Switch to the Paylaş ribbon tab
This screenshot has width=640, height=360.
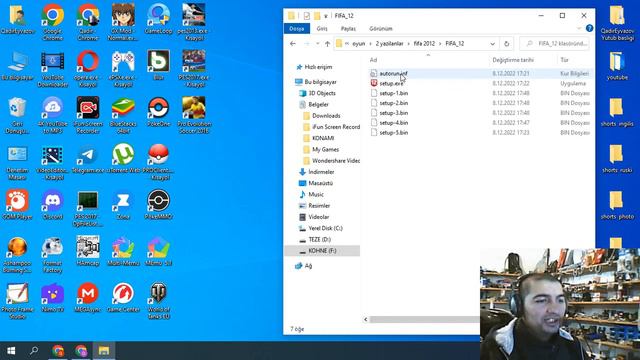tap(348, 29)
